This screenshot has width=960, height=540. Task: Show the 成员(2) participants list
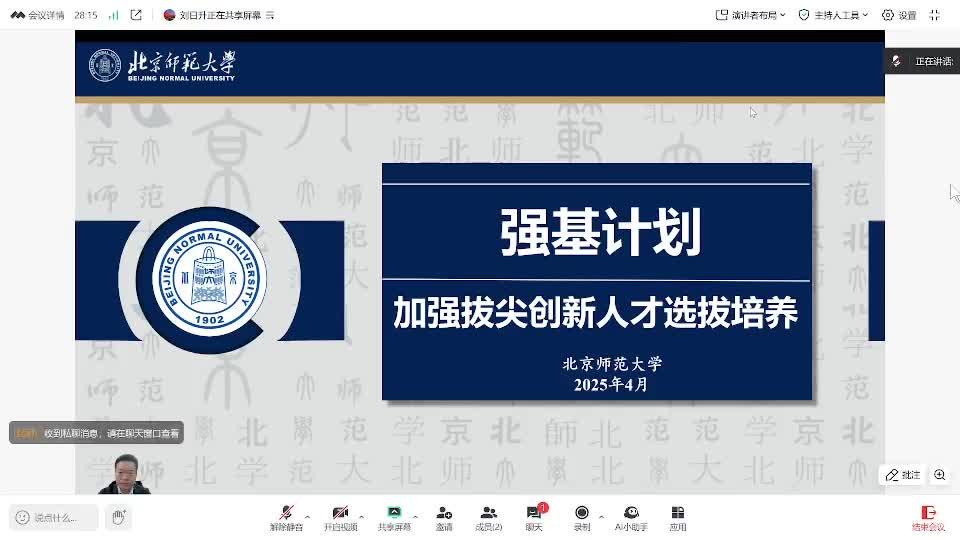[x=489, y=518]
